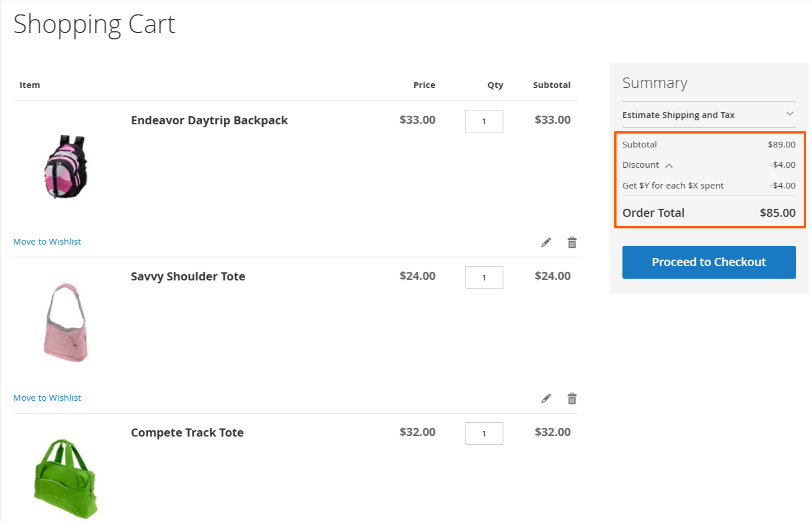
Task: Open the Compete Track Tote product link
Action: (x=187, y=432)
